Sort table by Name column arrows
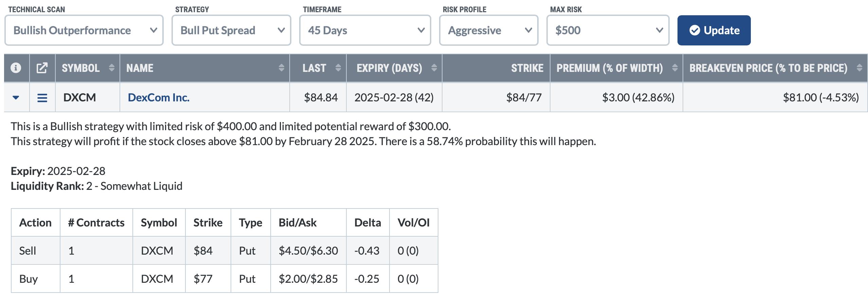 pos(281,68)
